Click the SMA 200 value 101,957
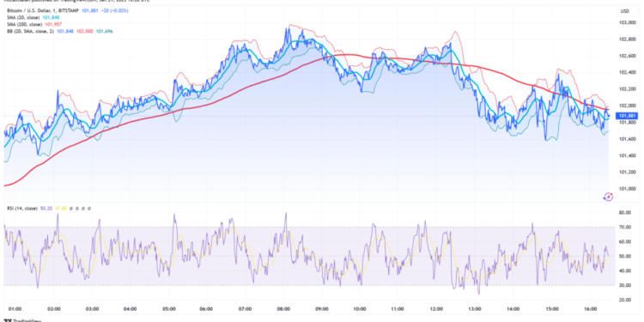This screenshot has width=644, height=322. coord(53,24)
